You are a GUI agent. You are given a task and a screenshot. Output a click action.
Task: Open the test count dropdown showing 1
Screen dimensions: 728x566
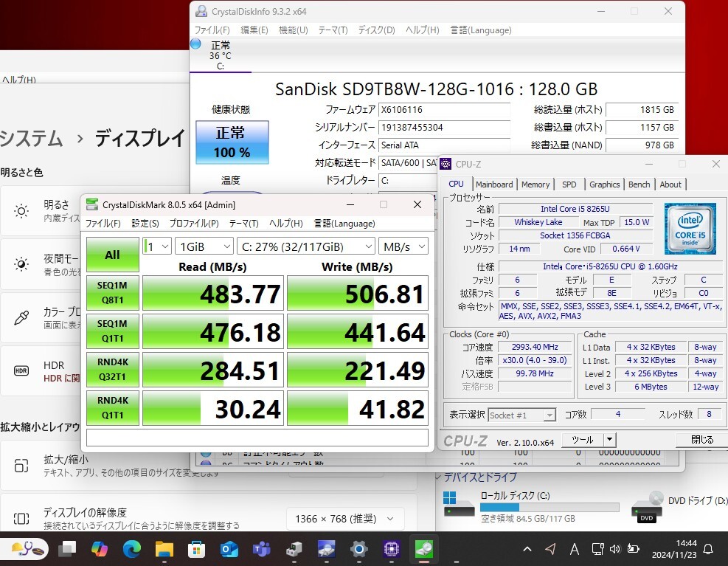click(157, 246)
